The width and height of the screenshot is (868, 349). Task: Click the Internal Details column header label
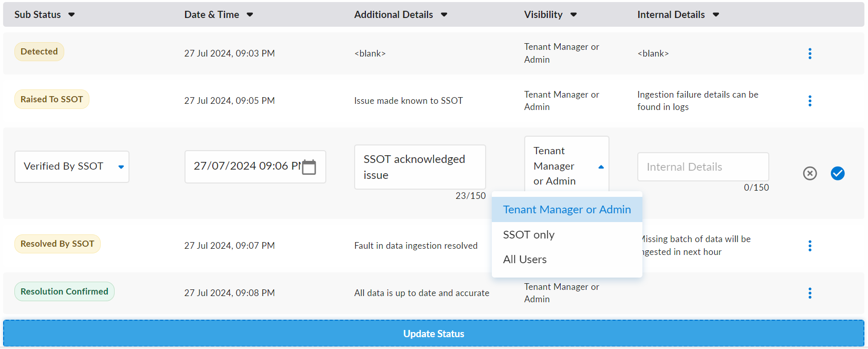tap(671, 15)
